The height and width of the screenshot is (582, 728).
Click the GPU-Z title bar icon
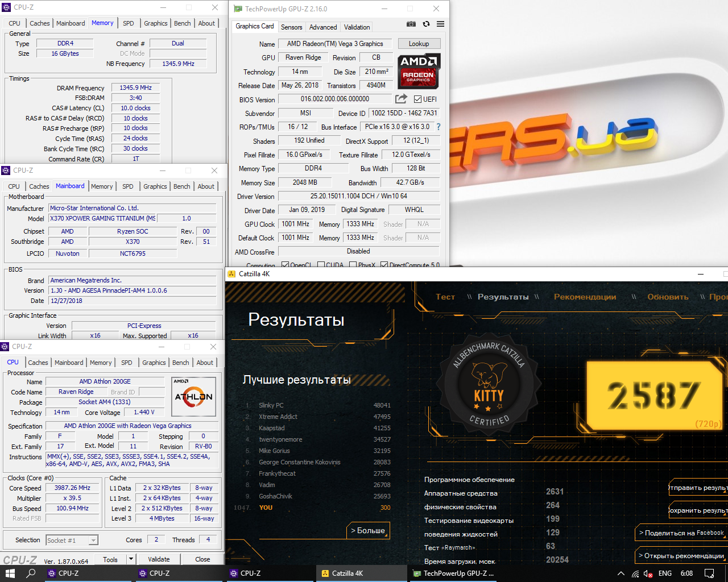pyautogui.click(x=237, y=9)
